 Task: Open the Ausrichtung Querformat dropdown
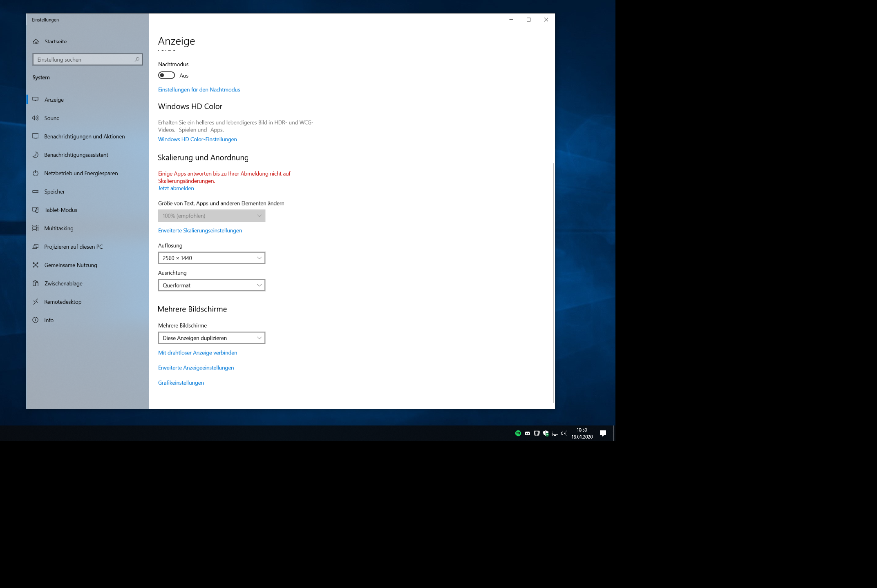pyautogui.click(x=211, y=285)
